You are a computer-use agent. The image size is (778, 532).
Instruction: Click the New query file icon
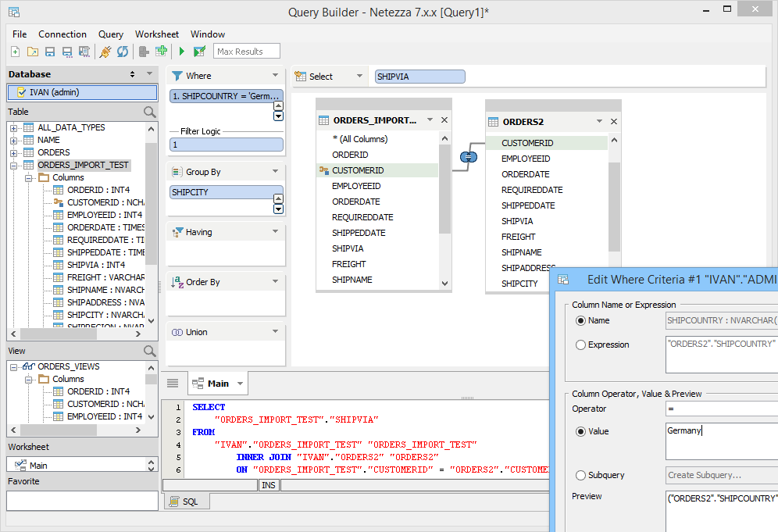tap(16, 52)
